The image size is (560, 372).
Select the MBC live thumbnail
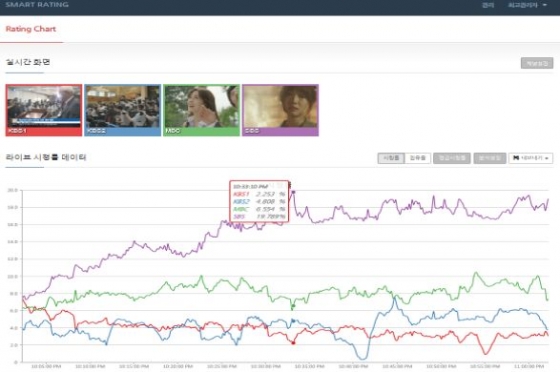click(x=201, y=110)
